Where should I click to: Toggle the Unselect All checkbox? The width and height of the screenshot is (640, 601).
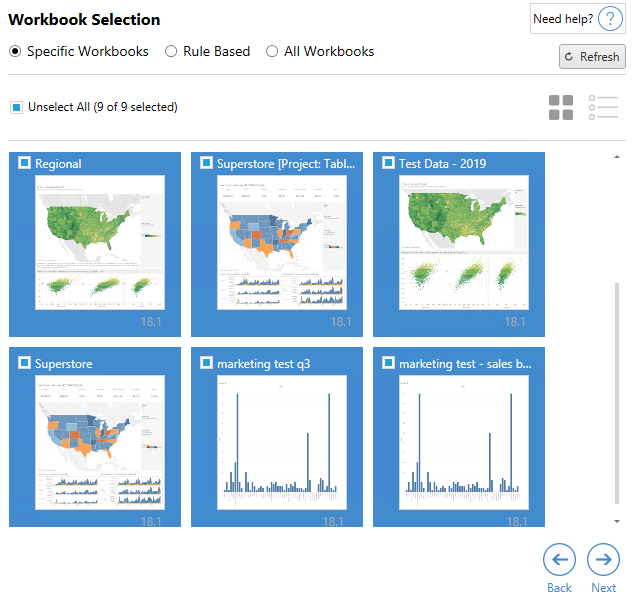pyautogui.click(x=16, y=107)
